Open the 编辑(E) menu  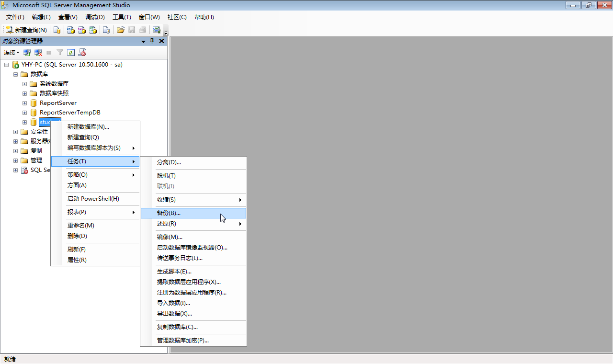tap(41, 17)
